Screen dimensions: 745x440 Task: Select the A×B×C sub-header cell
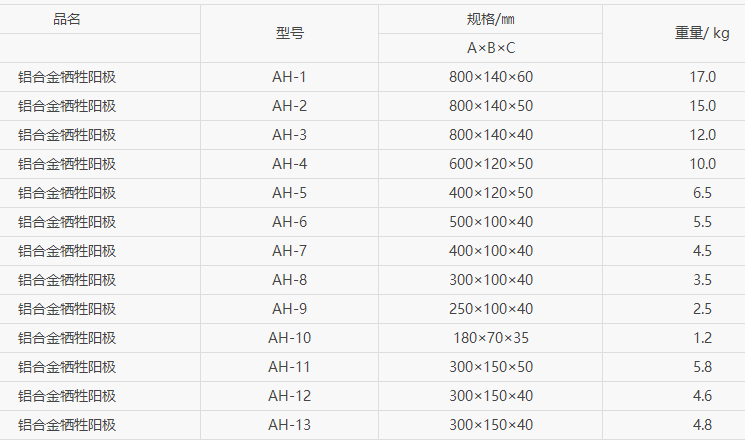click(x=491, y=48)
